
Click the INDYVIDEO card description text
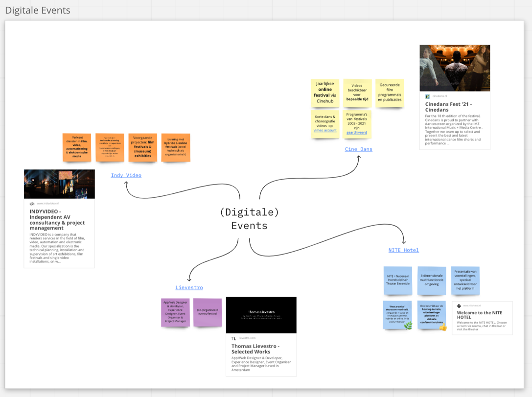(x=57, y=248)
